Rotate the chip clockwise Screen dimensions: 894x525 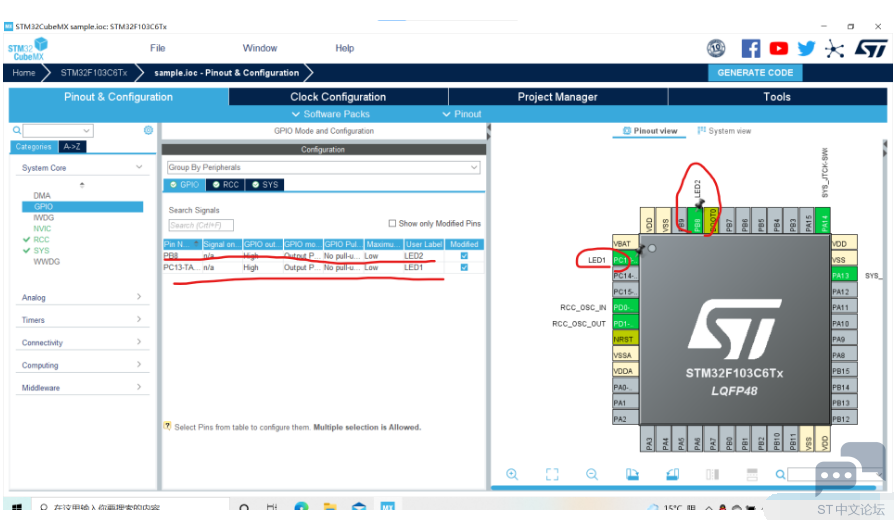pyautogui.click(x=632, y=474)
